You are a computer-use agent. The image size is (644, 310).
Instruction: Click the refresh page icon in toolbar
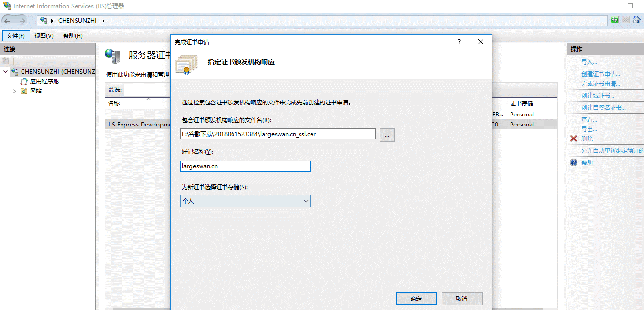coord(615,20)
